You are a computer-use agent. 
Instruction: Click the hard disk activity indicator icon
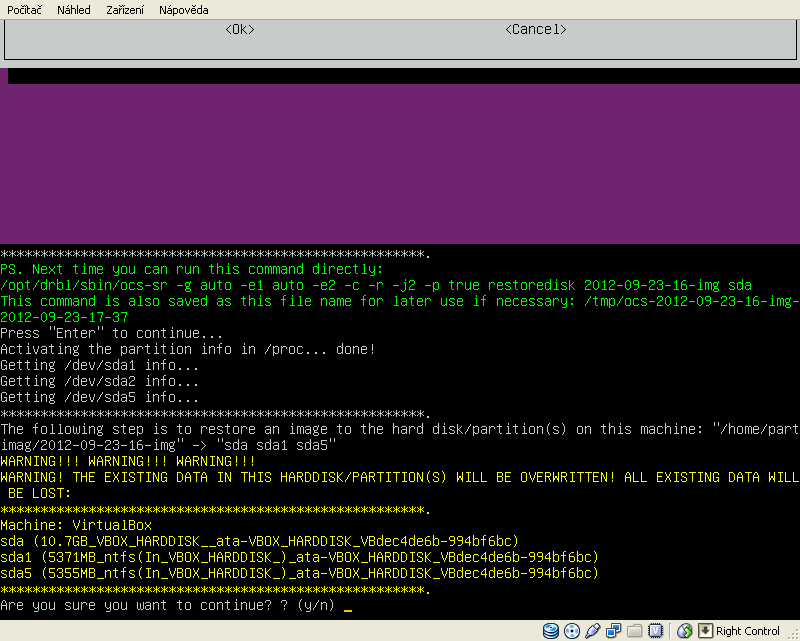point(550,631)
